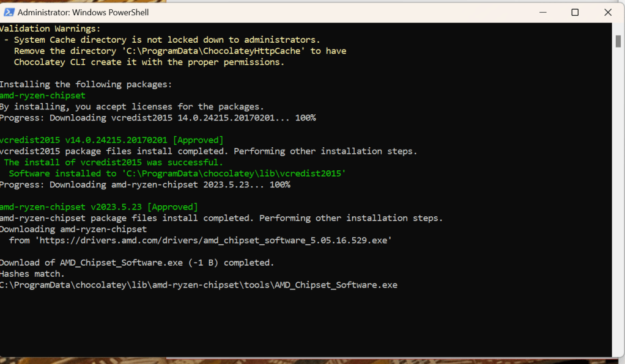625x364 pixels.
Task: Minimize the PowerShell window
Action: click(x=543, y=12)
